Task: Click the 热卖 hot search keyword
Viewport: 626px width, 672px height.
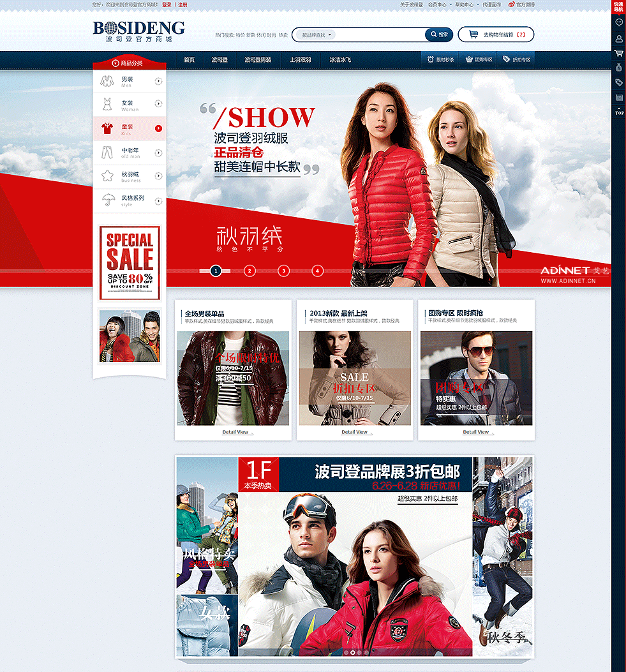Action: (283, 35)
